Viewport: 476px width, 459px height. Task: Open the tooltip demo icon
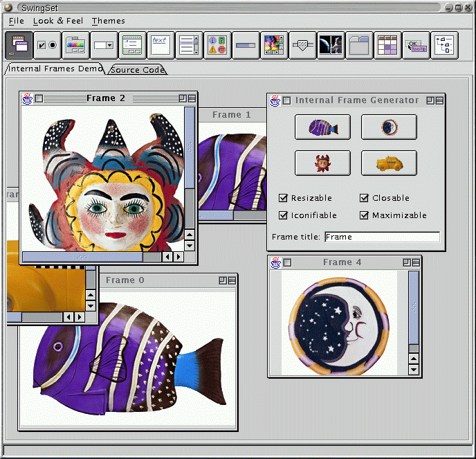click(416, 45)
